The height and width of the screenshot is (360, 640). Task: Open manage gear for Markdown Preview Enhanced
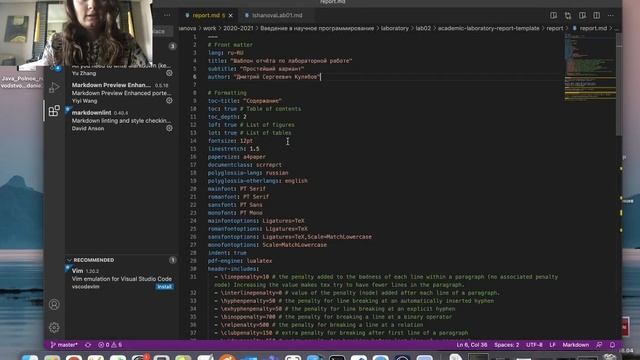[169, 100]
